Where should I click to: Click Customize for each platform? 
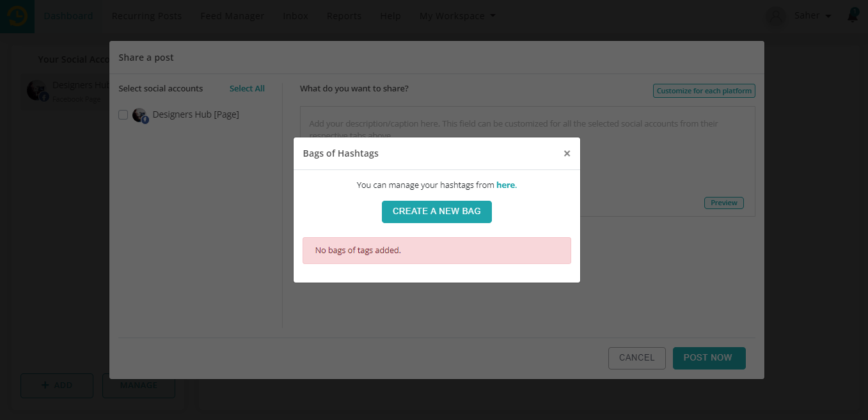click(704, 91)
